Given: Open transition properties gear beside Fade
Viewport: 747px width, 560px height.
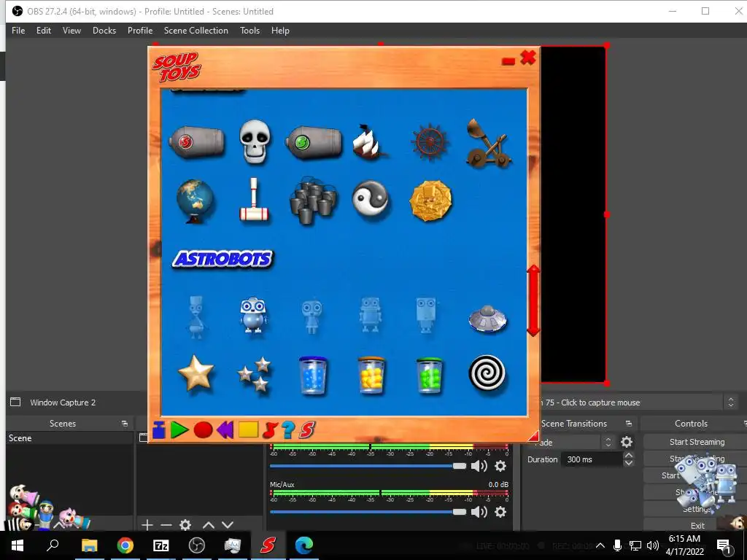Looking at the screenshot, I should pyautogui.click(x=627, y=442).
